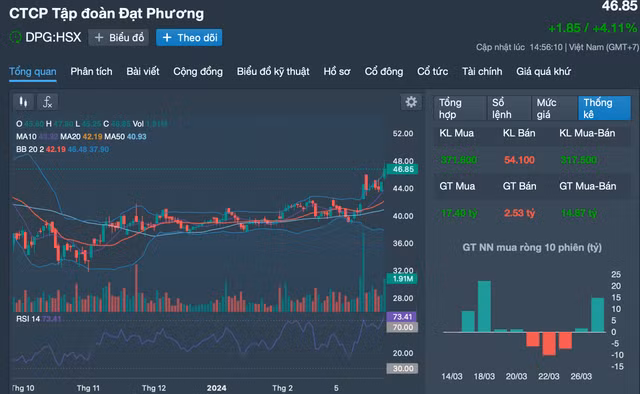This screenshot has height=394, width=640.
Task: Select the candlestick chart type icon
Action: click(23, 102)
